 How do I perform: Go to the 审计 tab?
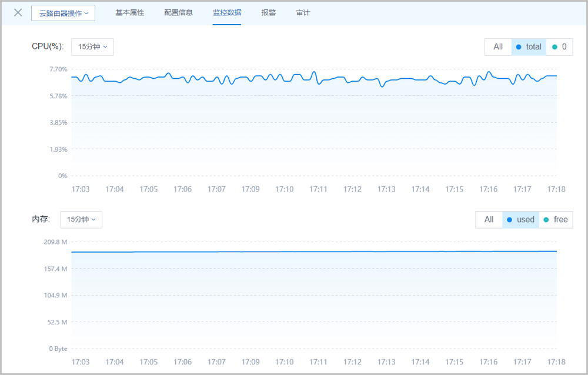point(303,12)
